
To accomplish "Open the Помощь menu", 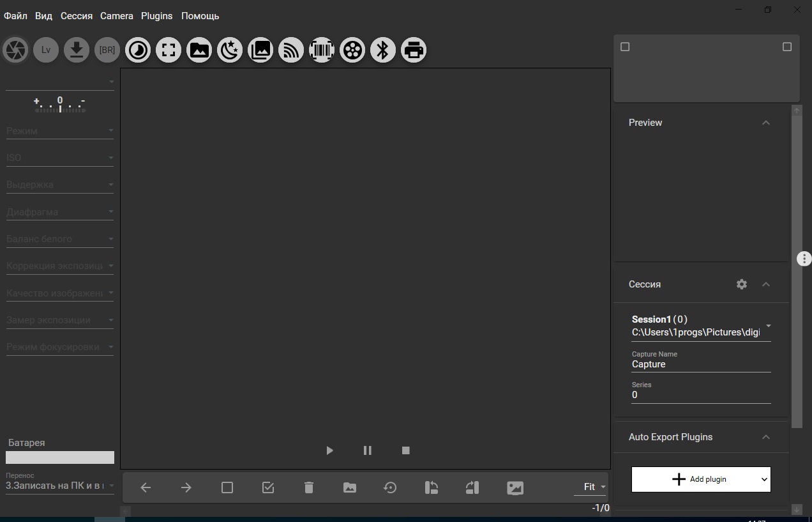I will click(x=200, y=16).
